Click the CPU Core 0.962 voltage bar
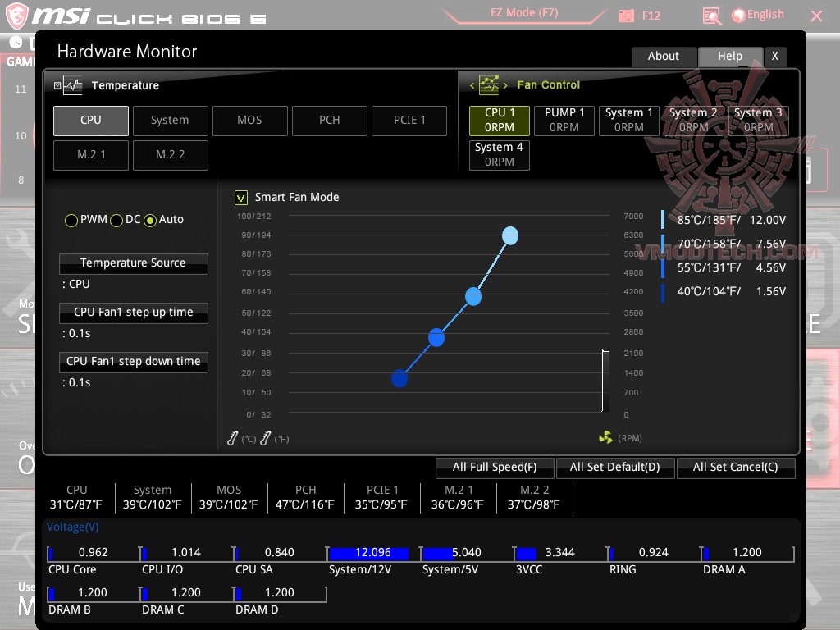 (x=94, y=553)
